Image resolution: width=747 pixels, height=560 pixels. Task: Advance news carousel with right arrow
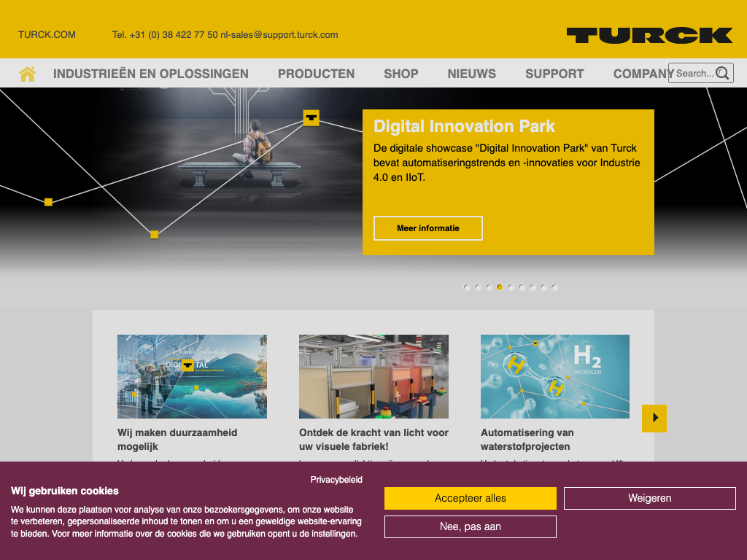pos(654,418)
